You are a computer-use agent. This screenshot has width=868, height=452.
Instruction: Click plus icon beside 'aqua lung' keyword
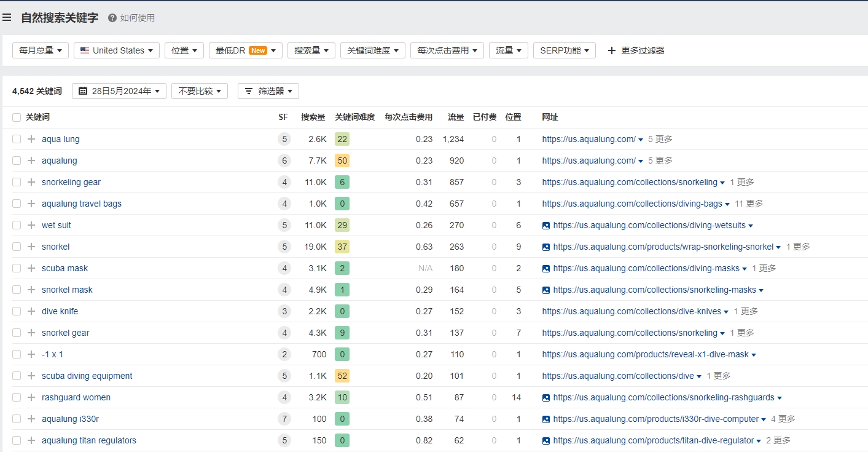[x=31, y=139]
